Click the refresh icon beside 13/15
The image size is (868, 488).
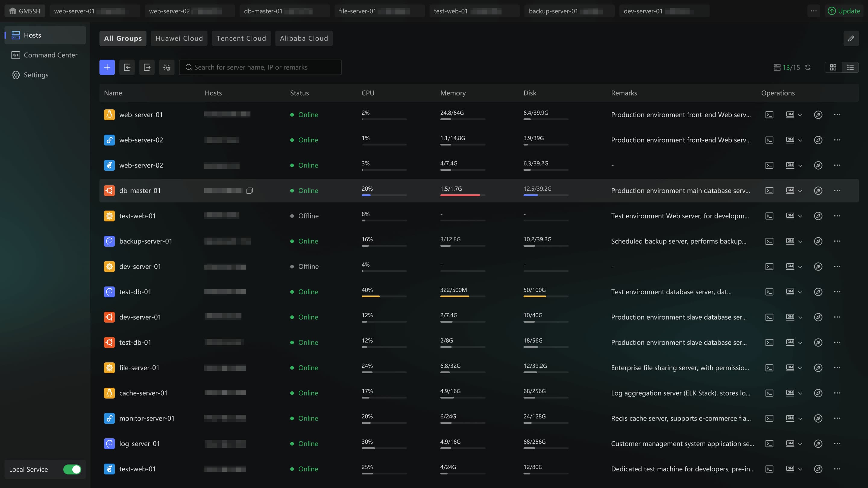tap(808, 67)
